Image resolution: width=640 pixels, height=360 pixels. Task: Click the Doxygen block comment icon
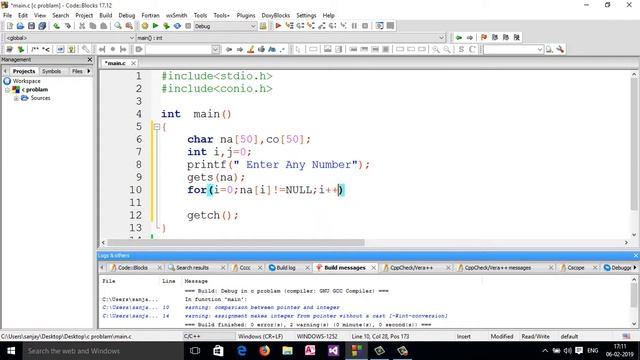click(x=35, y=49)
